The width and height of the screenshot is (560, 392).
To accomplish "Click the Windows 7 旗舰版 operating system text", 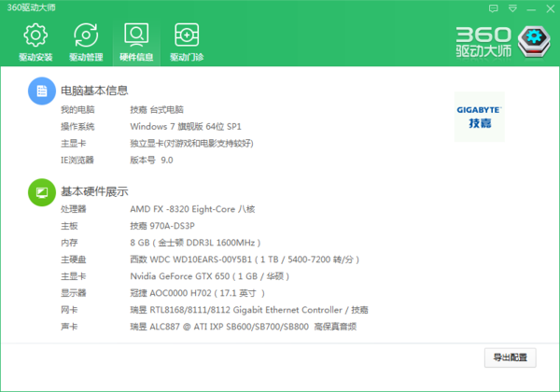I will (x=187, y=126).
